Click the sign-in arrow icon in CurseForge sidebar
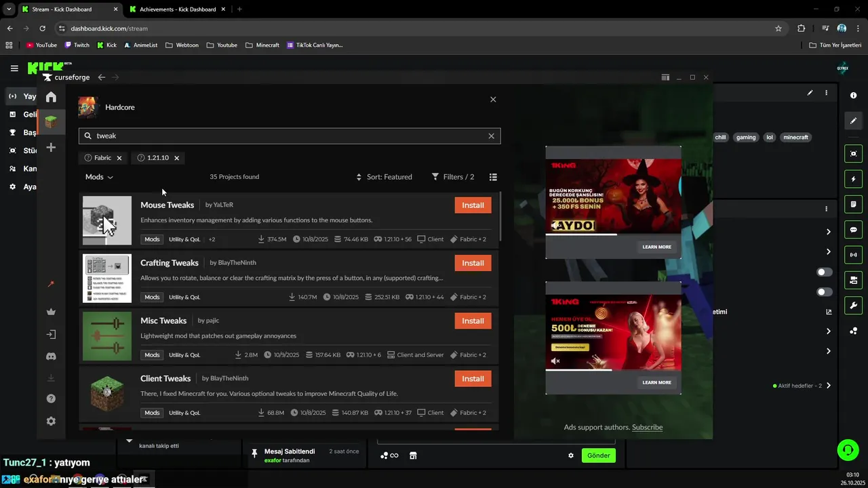Viewport: 868px width, 488px height. (x=51, y=334)
